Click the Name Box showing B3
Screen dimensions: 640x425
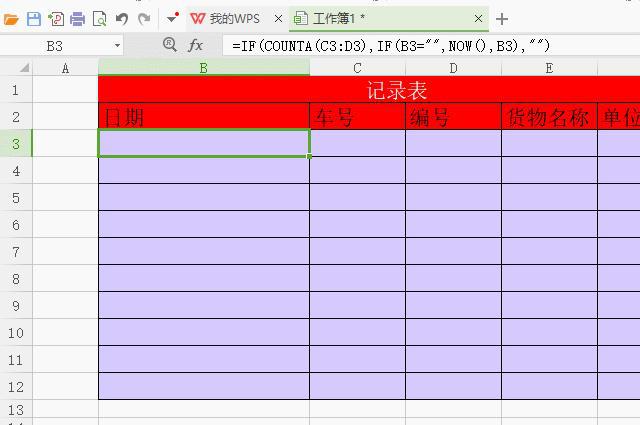tap(55, 46)
